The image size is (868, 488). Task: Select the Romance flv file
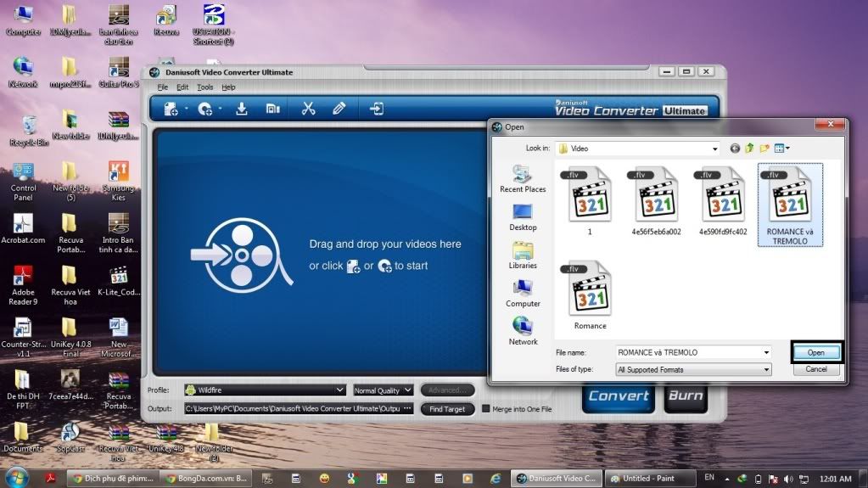[590, 295]
